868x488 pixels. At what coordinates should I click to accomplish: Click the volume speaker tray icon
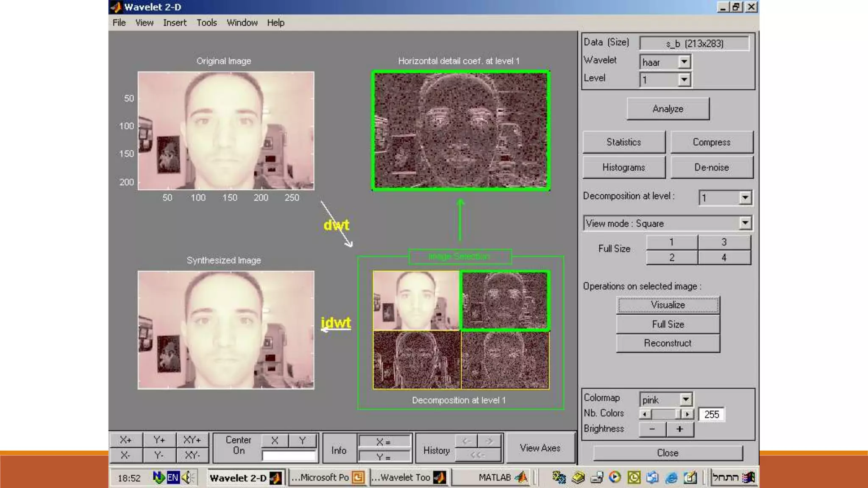[x=187, y=478]
